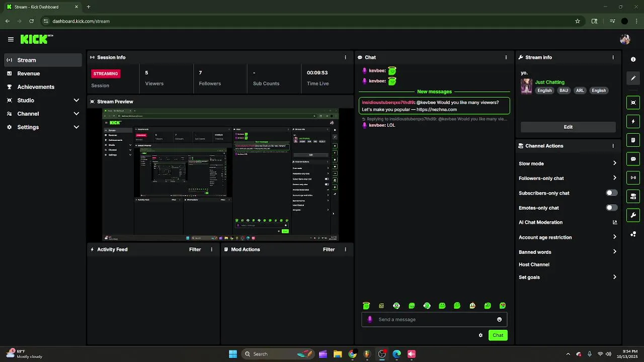Toggle the chat bubble icon in right toolbar
Image resolution: width=644 pixels, height=362 pixels.
click(633, 159)
